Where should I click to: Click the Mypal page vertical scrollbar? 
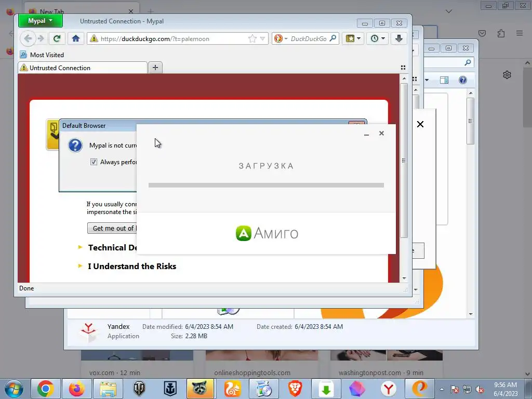pos(404,159)
